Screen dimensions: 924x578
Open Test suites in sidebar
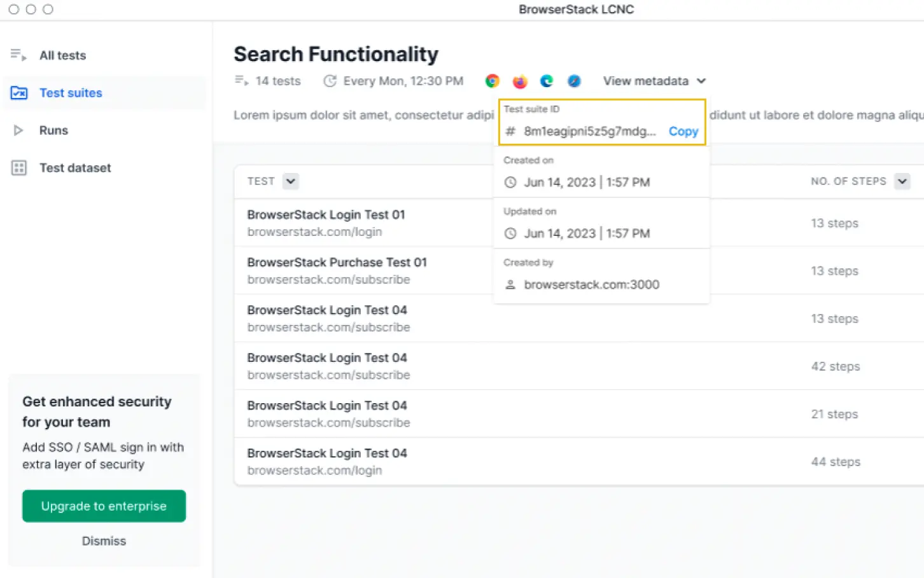tap(71, 93)
